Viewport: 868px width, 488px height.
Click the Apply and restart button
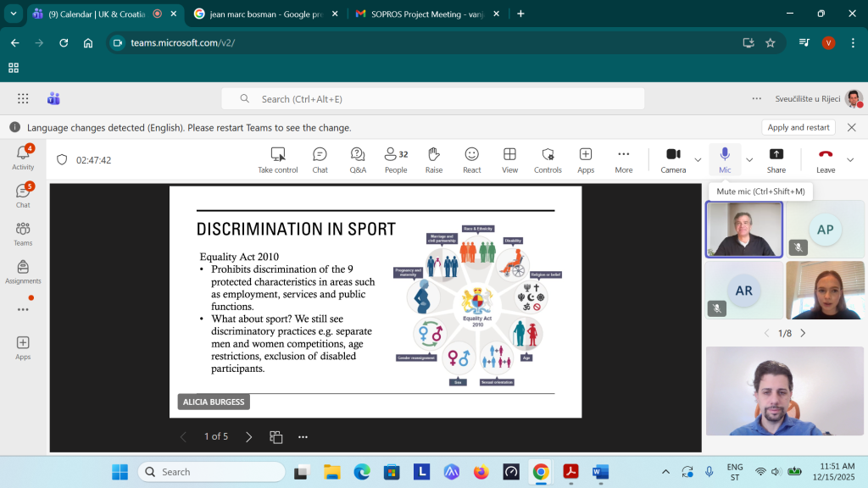click(x=798, y=127)
